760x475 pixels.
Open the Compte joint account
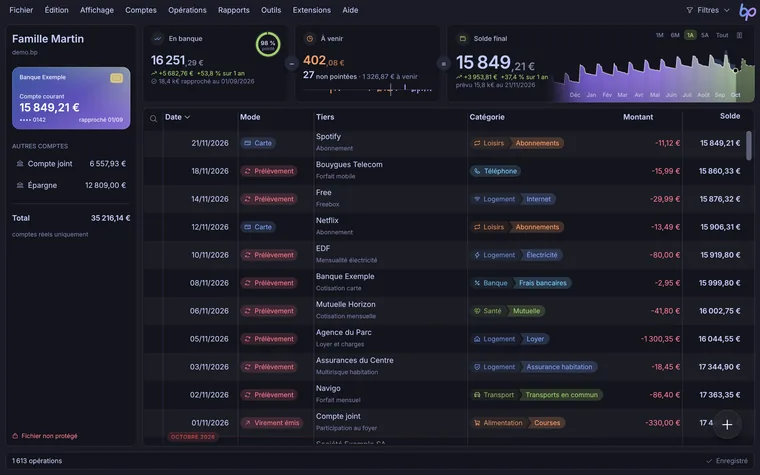coord(71,164)
